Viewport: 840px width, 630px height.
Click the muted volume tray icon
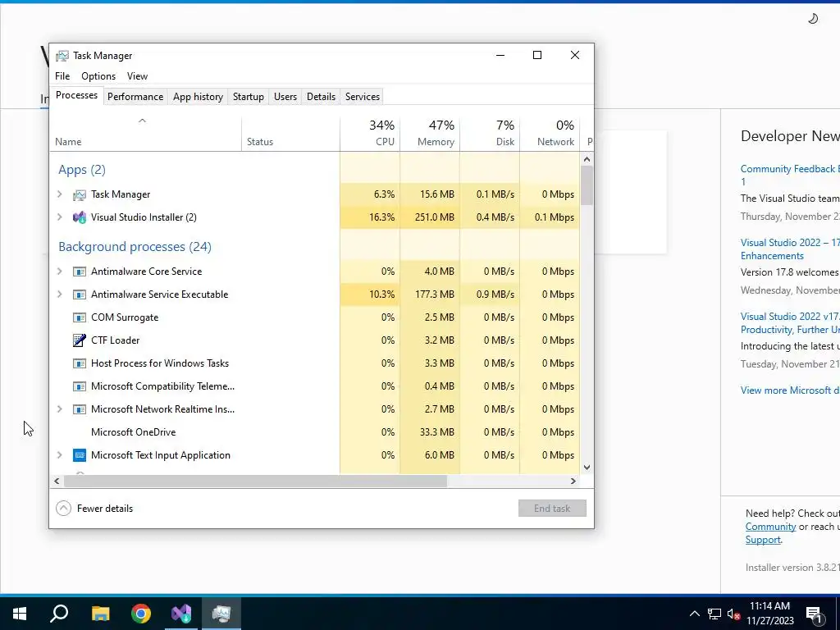[734, 614]
